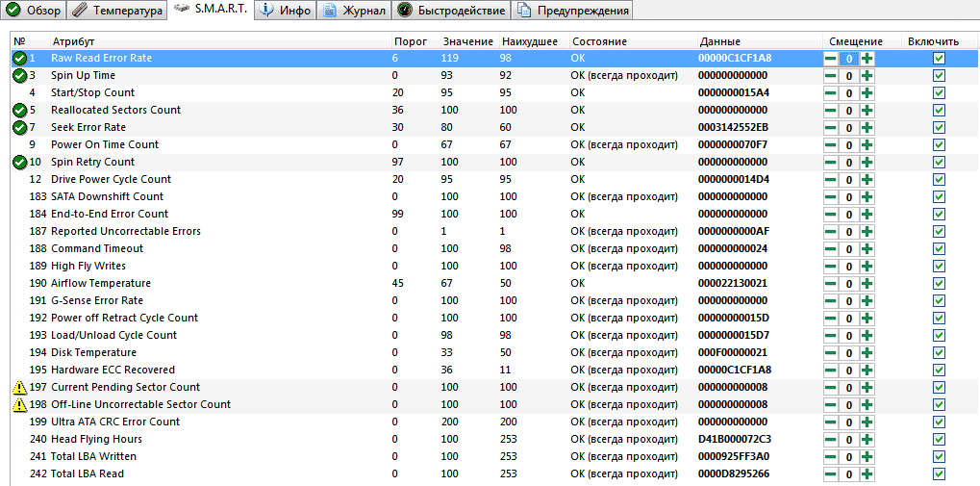Click green check icon of Seek Error Rate
This screenshot has width=980, height=486.
click(x=19, y=128)
